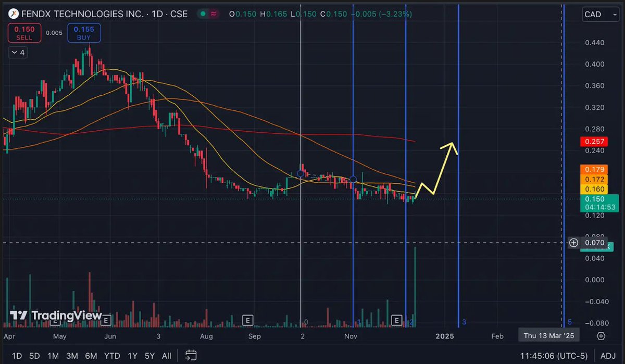Click the −0.005 (−3.23%) change value
This screenshot has width=625, height=364.
(382, 14)
